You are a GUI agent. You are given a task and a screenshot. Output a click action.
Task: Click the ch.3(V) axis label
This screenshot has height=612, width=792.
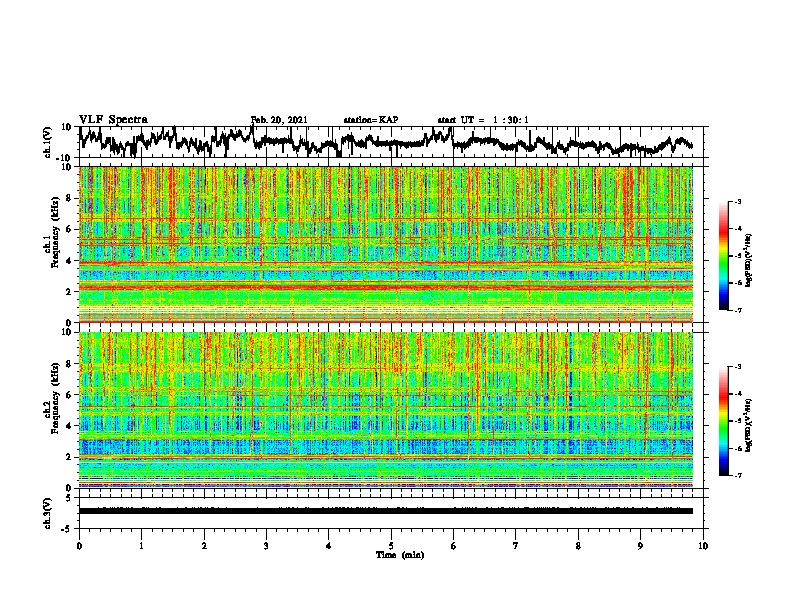click(48, 513)
